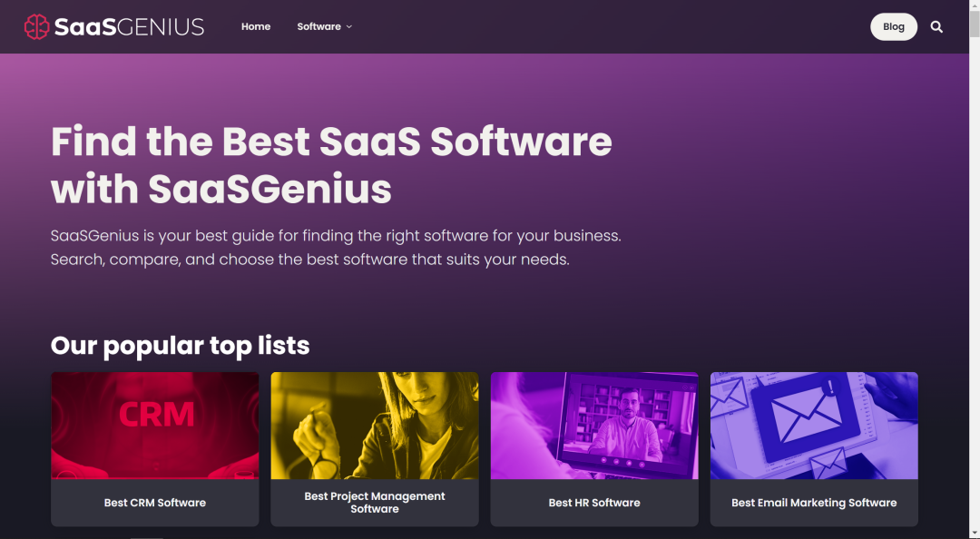Click the Project Management card image
The image size is (980, 539).
(x=375, y=426)
